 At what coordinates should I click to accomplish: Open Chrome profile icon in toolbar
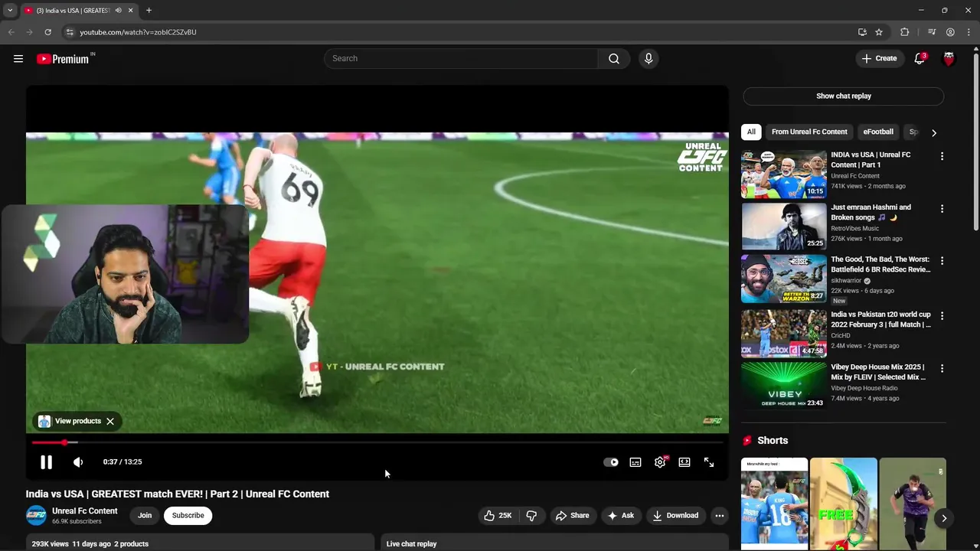pos(950,32)
